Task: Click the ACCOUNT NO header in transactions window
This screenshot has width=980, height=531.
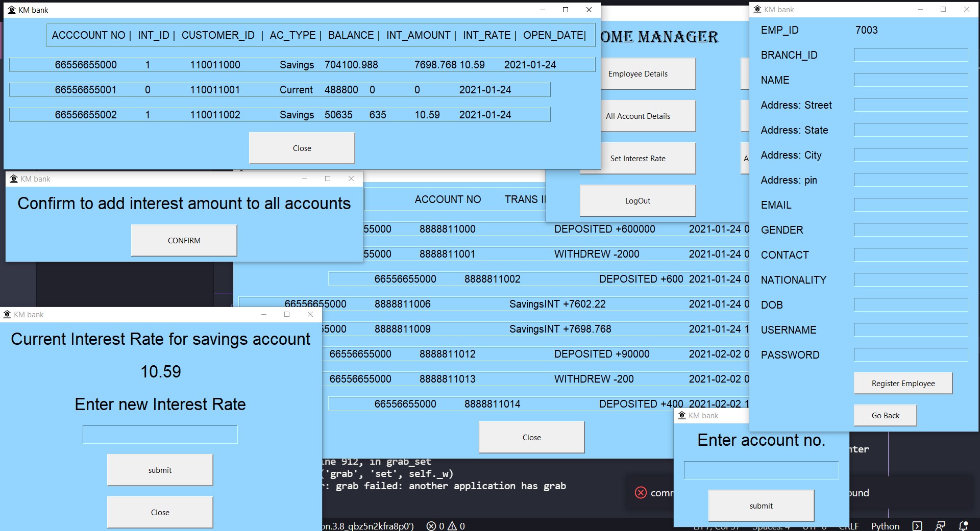Action: point(448,199)
